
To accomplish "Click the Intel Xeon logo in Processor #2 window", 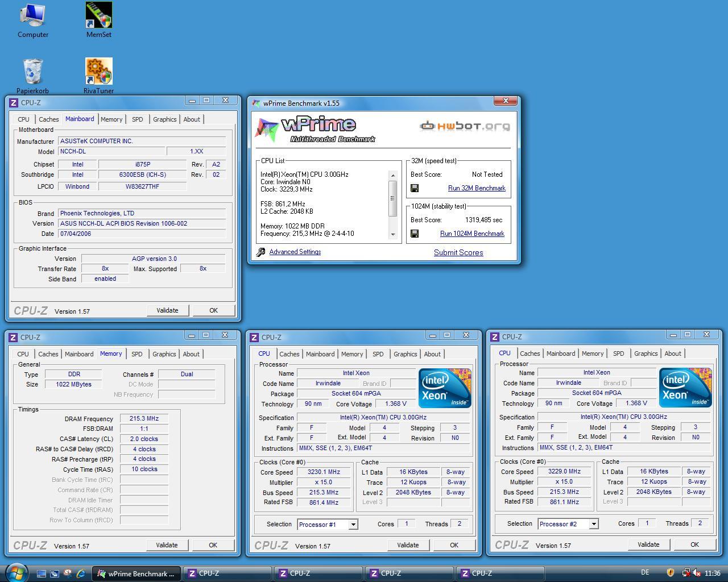I will pyautogui.click(x=685, y=388).
